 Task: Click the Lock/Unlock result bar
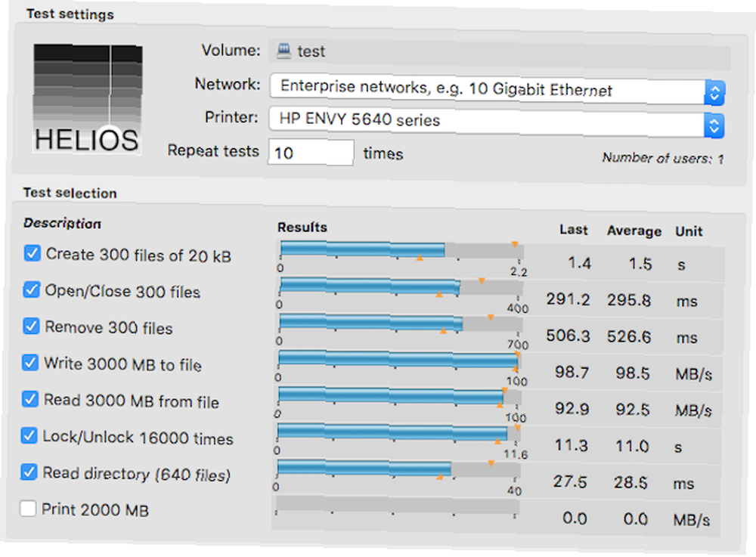[x=398, y=433]
